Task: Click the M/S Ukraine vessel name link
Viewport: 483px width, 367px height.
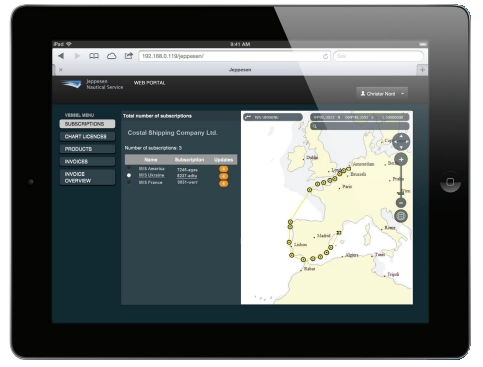Action: coord(151,175)
